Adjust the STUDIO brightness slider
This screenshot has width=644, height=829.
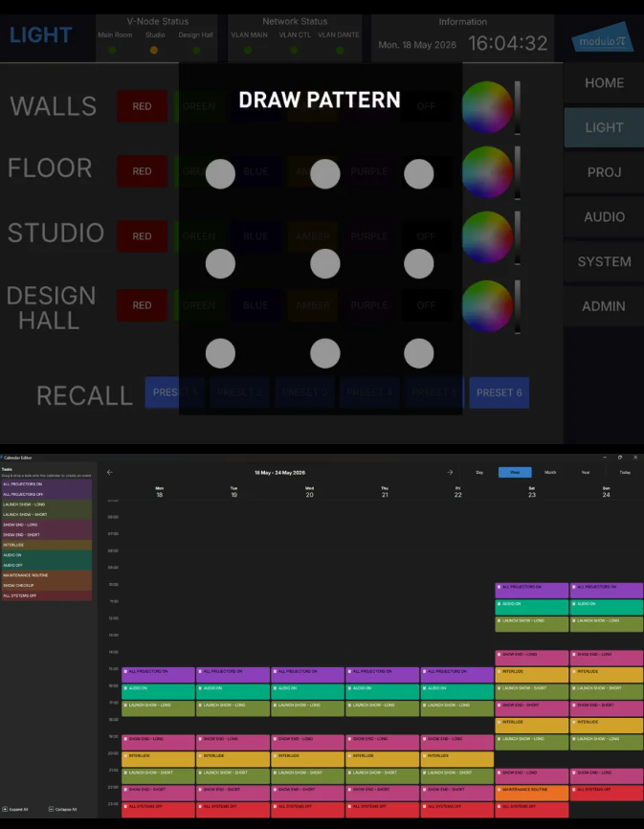pos(518,238)
